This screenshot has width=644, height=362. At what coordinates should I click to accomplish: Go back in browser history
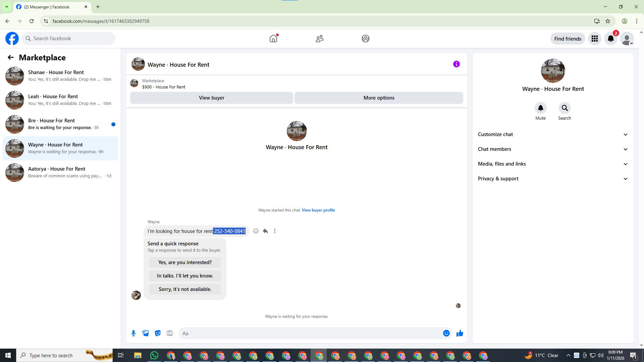7,21
